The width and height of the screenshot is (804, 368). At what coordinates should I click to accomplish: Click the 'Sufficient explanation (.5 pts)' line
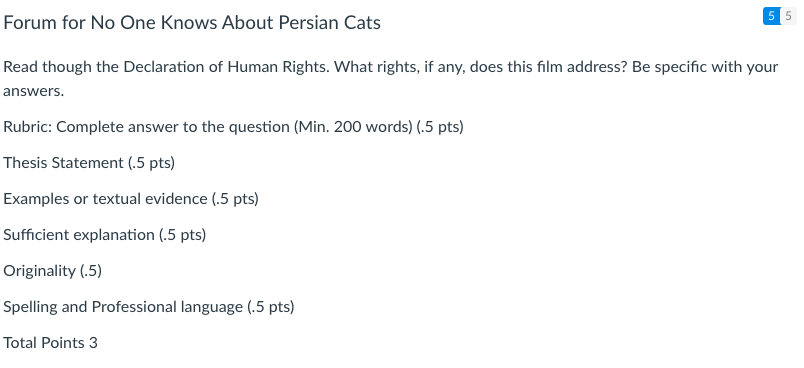105,234
